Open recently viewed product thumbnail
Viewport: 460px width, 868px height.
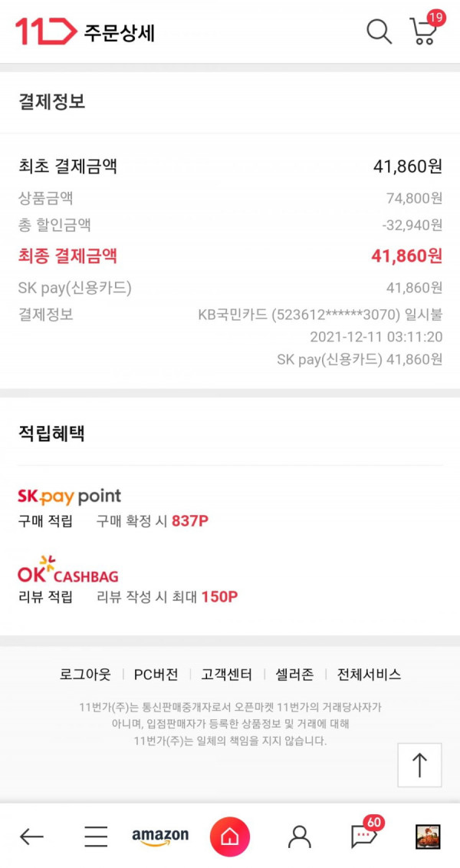[x=428, y=837]
